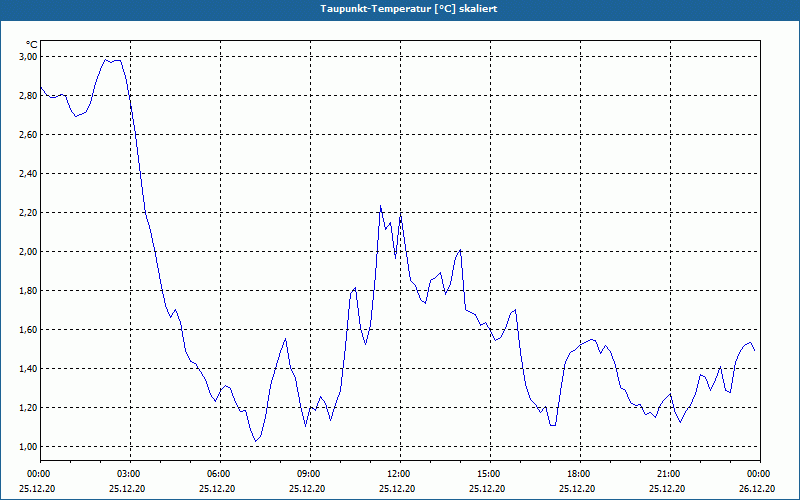Image resolution: width=800 pixels, height=500 pixels.
Task: Click the chart title 'Taupunkt-Temperatur [°C] skaliert'
Action: coord(408,9)
